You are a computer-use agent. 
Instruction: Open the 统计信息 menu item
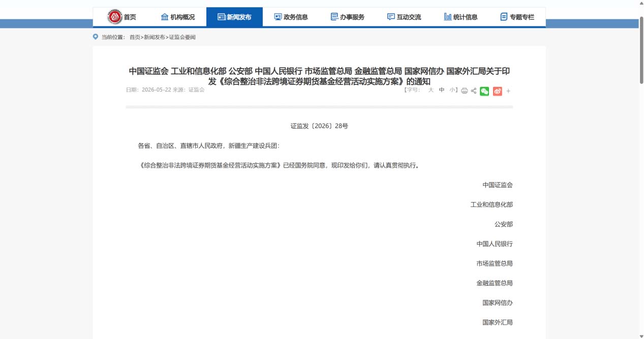click(x=461, y=17)
